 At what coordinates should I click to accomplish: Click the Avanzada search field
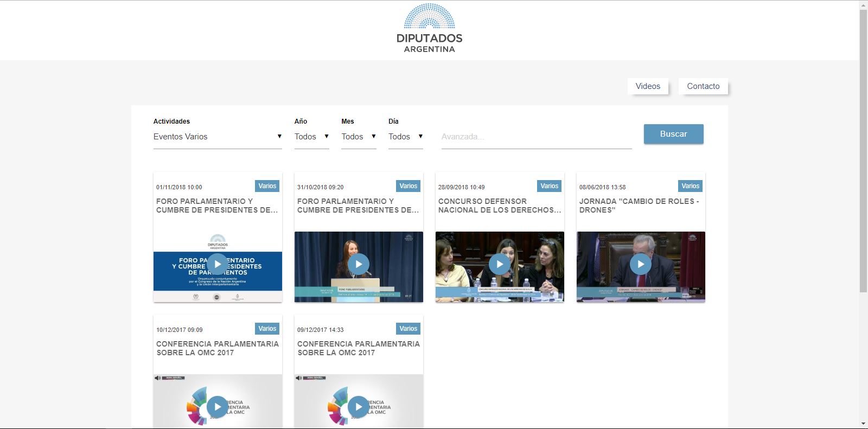coord(537,137)
